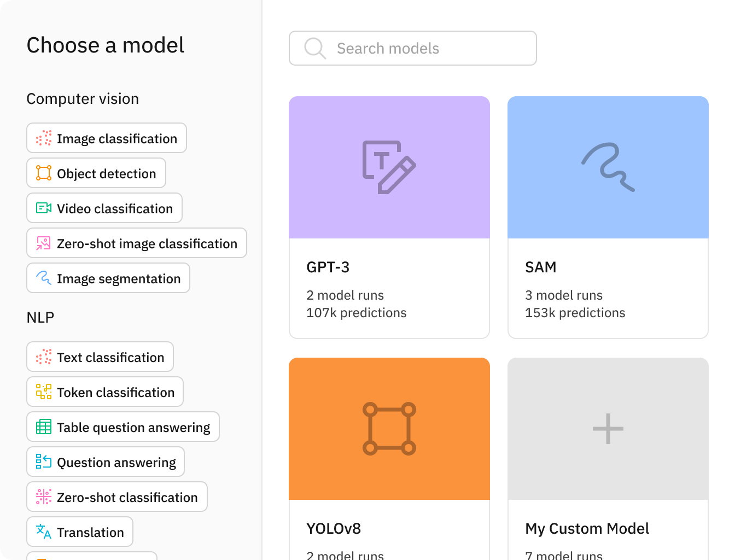735x560 pixels.
Task: Enable the Image classification filter
Action: [x=106, y=138]
